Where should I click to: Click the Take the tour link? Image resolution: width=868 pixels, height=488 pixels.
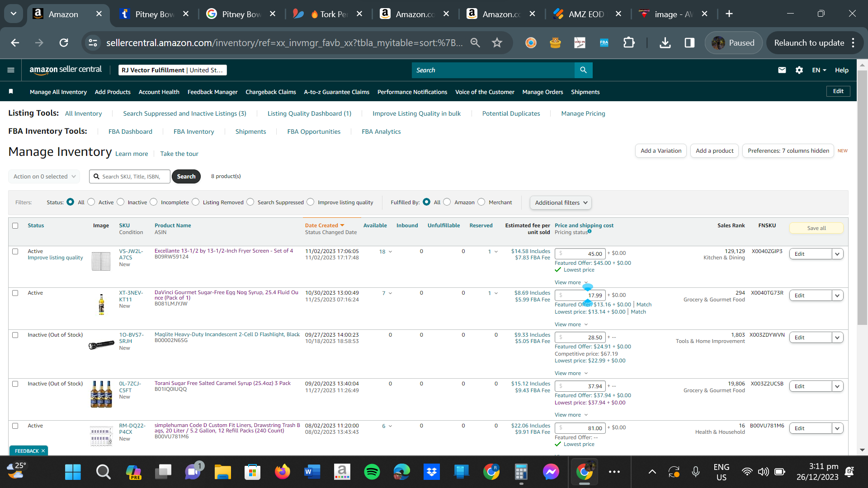pyautogui.click(x=179, y=154)
